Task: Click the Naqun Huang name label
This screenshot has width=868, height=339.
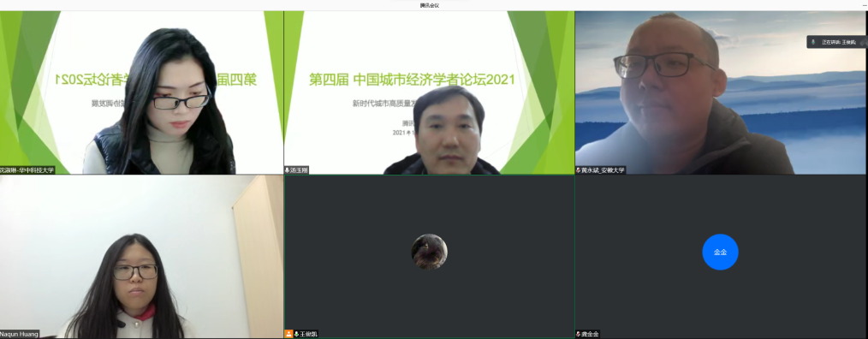Action: [x=20, y=334]
